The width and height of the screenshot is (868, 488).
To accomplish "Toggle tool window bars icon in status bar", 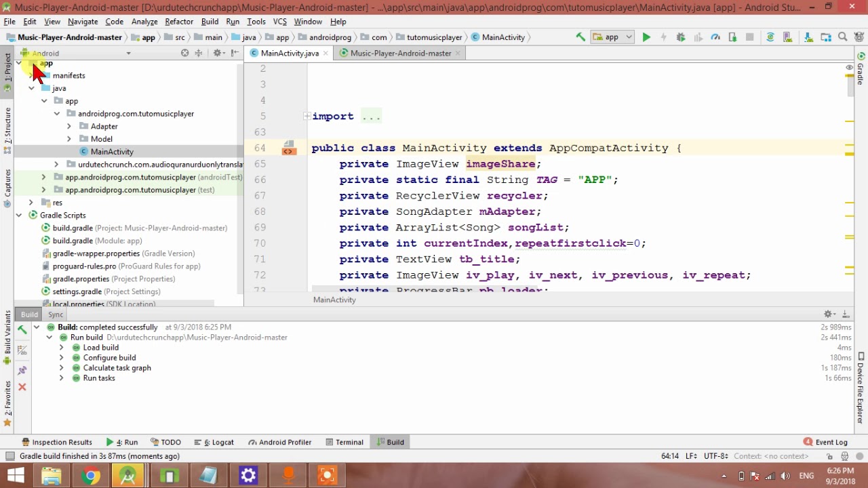I will click(9, 456).
